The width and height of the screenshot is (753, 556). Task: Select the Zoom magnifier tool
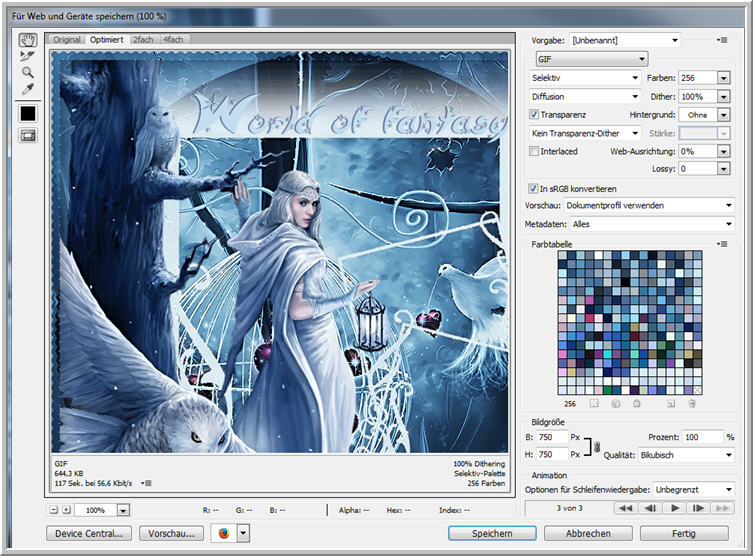(x=28, y=73)
